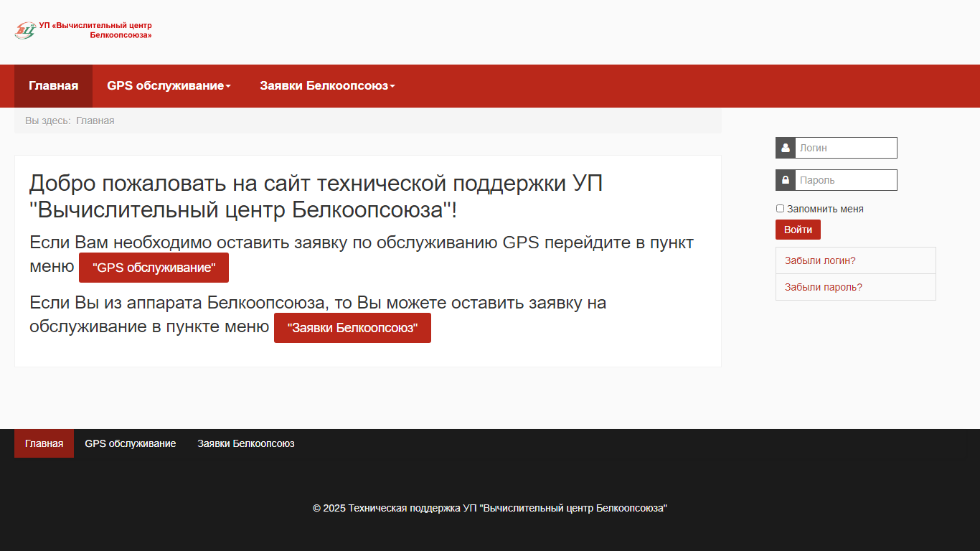Screen dimensions: 980x551
Task: Click the Вычислительный центр Белкоопсоюза logo
Action: point(83,30)
